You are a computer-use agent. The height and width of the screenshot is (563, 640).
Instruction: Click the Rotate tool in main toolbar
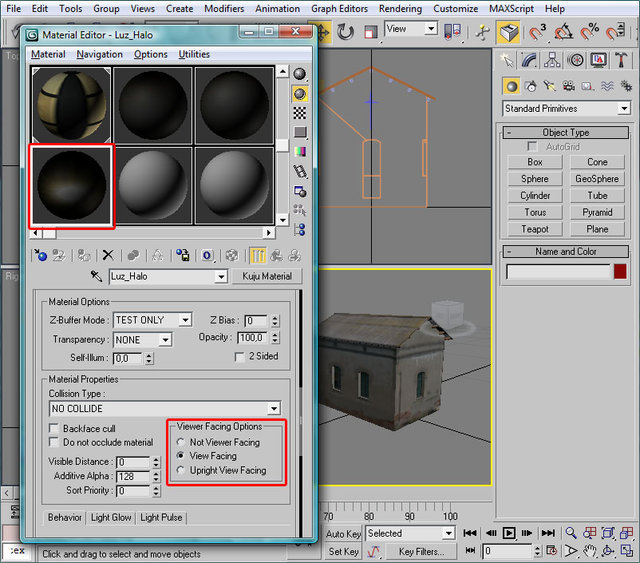tap(346, 32)
